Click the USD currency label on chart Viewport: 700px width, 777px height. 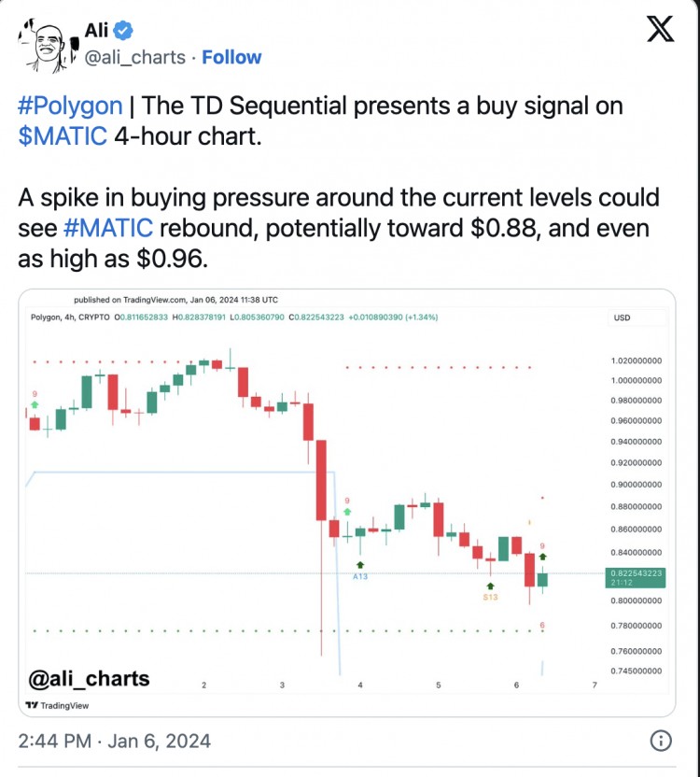click(621, 318)
